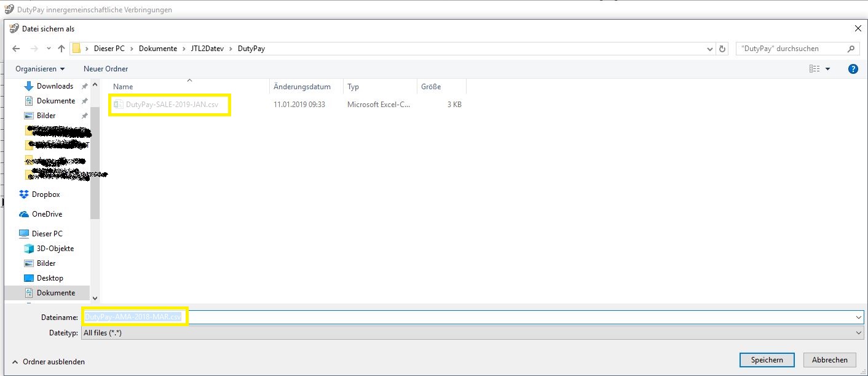Open the Dateityp dropdown list
868x376 pixels.
[858, 332]
